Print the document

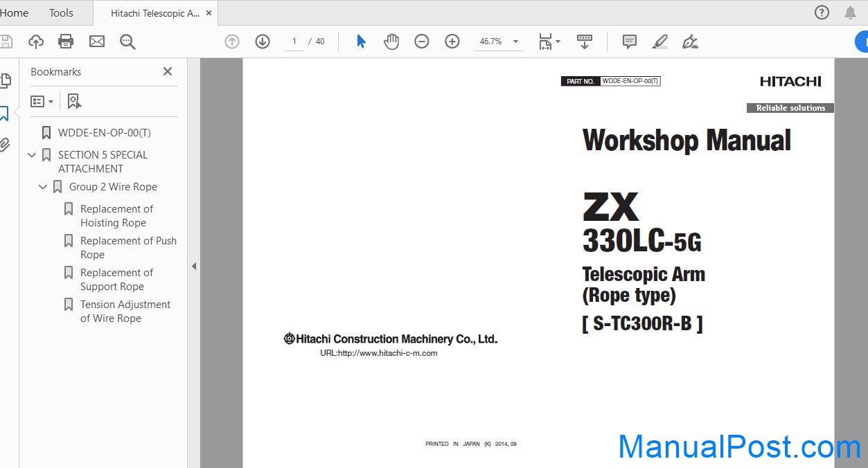pyautogui.click(x=66, y=42)
